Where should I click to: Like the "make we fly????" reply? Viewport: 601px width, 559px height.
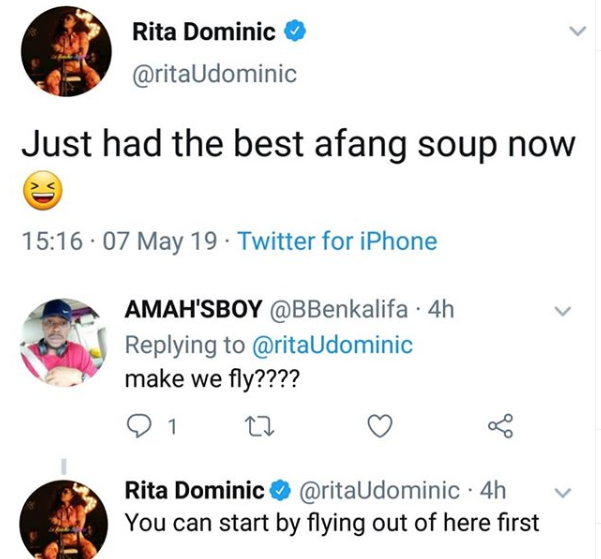point(379,428)
